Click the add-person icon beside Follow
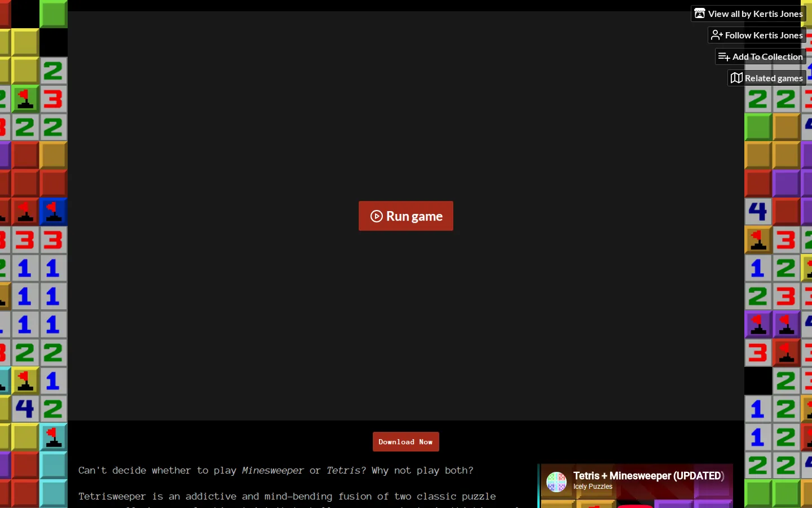This screenshot has width=812, height=508. click(x=717, y=35)
